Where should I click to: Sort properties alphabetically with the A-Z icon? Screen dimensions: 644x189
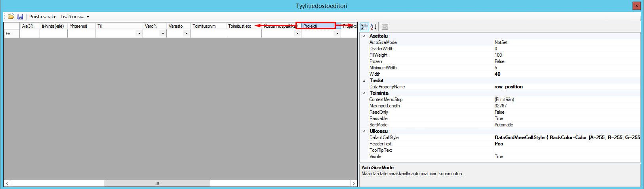click(x=373, y=27)
